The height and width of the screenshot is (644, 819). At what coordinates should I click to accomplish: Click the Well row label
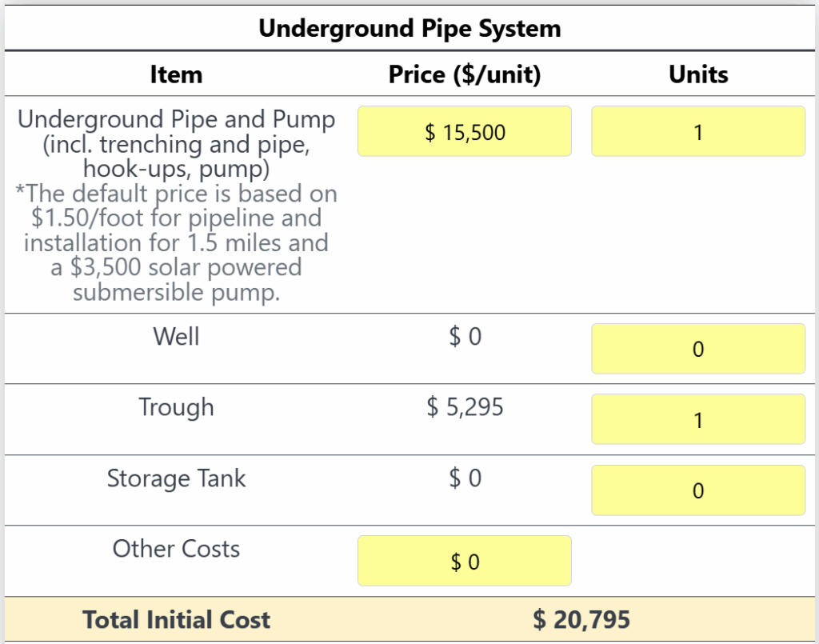point(176,336)
